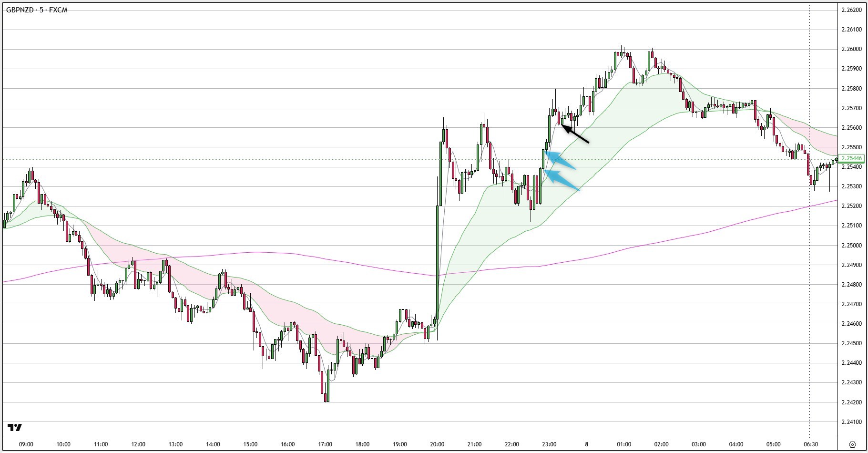Click the 17:00 time axis label
This screenshot has width=868, height=453.
point(325,444)
